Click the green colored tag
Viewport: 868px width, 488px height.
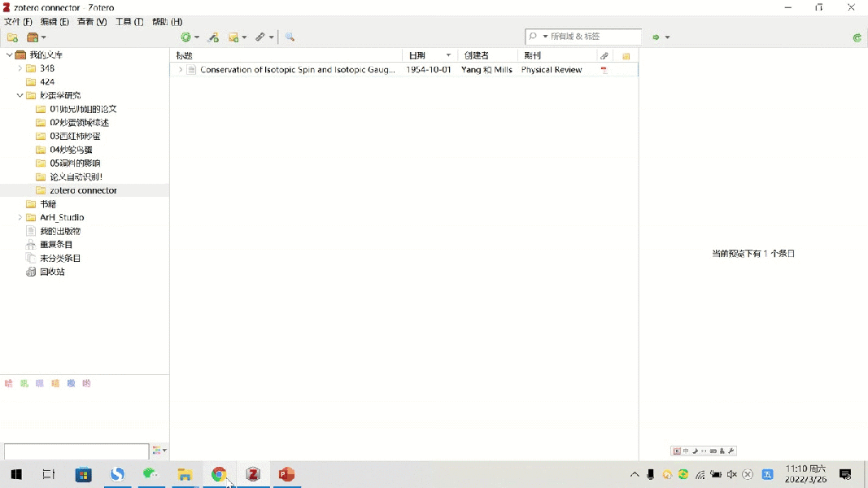tap(24, 383)
